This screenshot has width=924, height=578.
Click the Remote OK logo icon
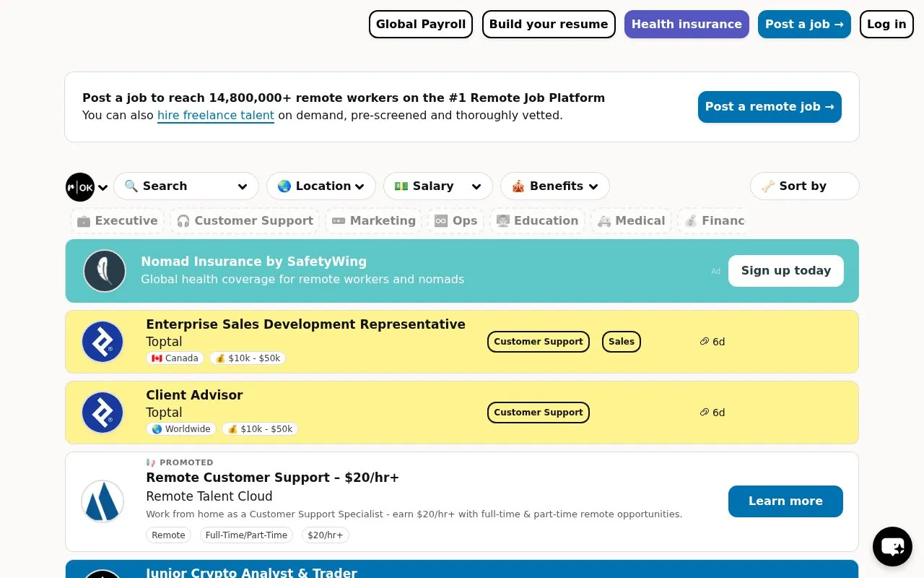click(80, 187)
